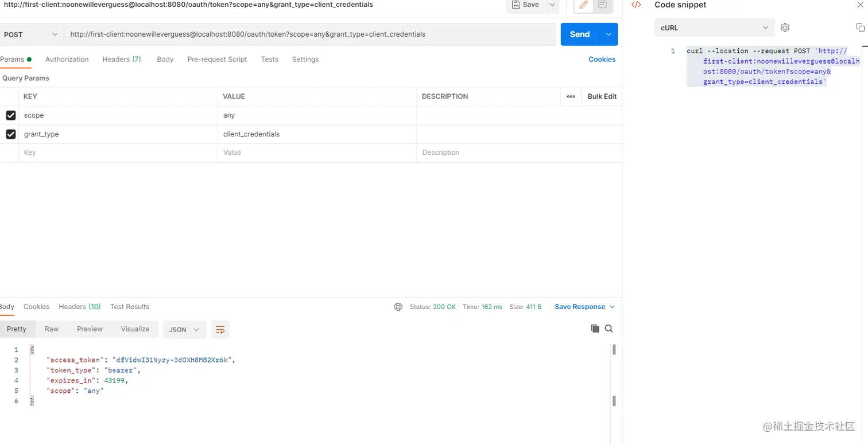Select the Raw view mode
This screenshot has width=868, height=445.
click(52, 329)
